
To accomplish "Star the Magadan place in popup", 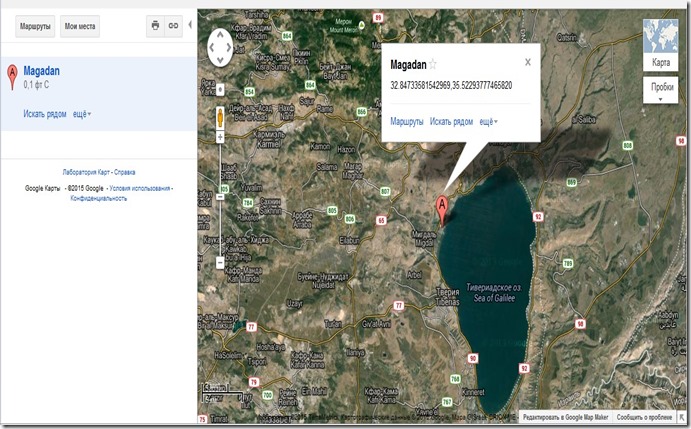I will [433, 64].
